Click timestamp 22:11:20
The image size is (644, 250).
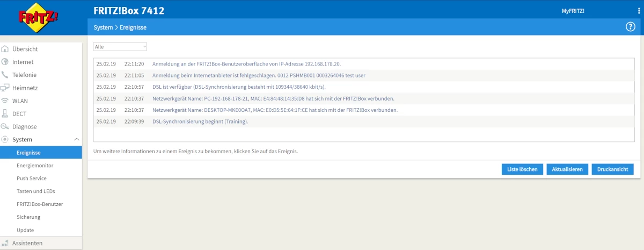[134, 63]
